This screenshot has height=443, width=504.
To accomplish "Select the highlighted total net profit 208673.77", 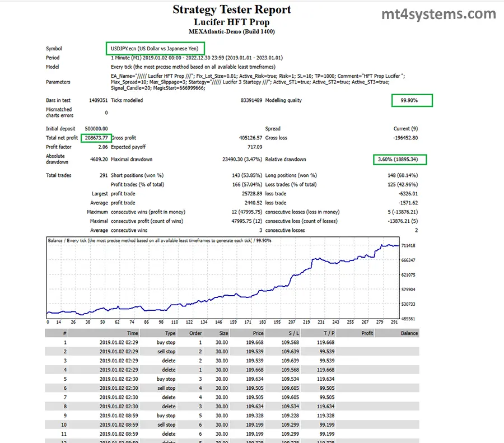I will click(x=95, y=138).
